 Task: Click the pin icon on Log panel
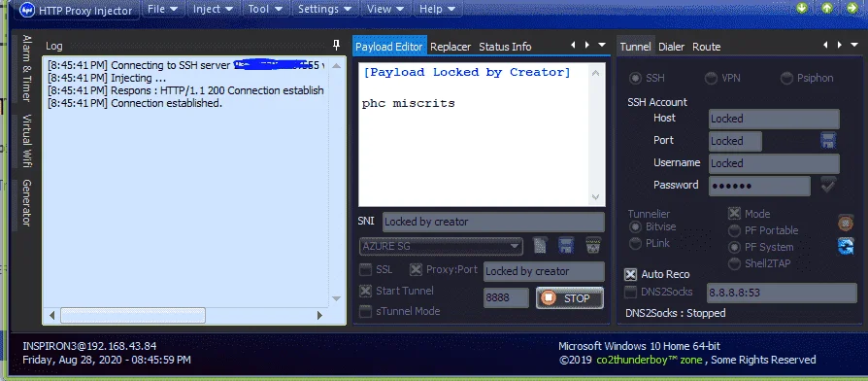(336, 46)
